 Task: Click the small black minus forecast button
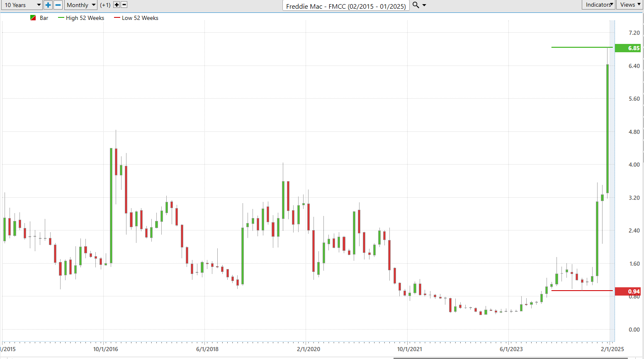[124, 5]
